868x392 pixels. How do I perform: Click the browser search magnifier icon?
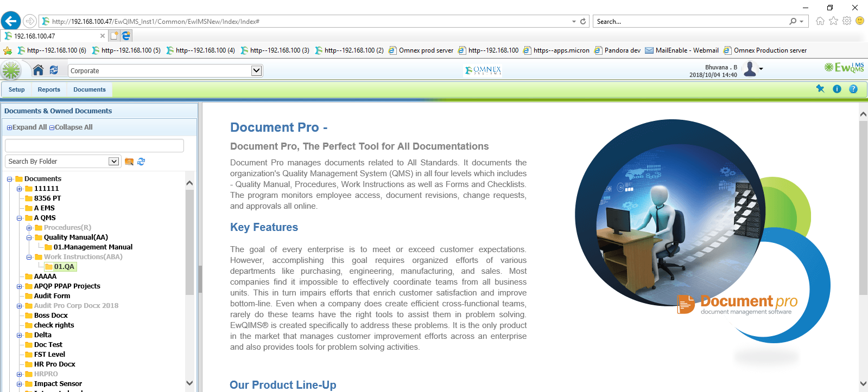pos(793,22)
